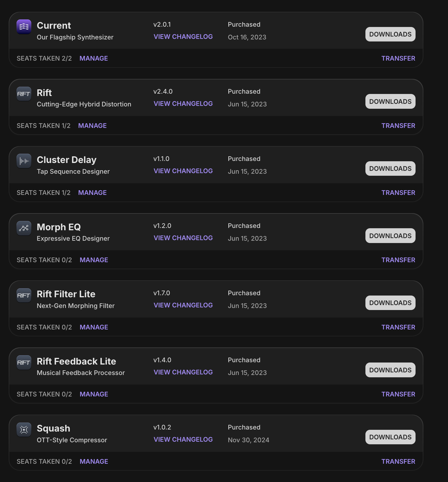448x482 pixels.
Task: View changelog for Rift v2.4.0
Action: click(183, 104)
